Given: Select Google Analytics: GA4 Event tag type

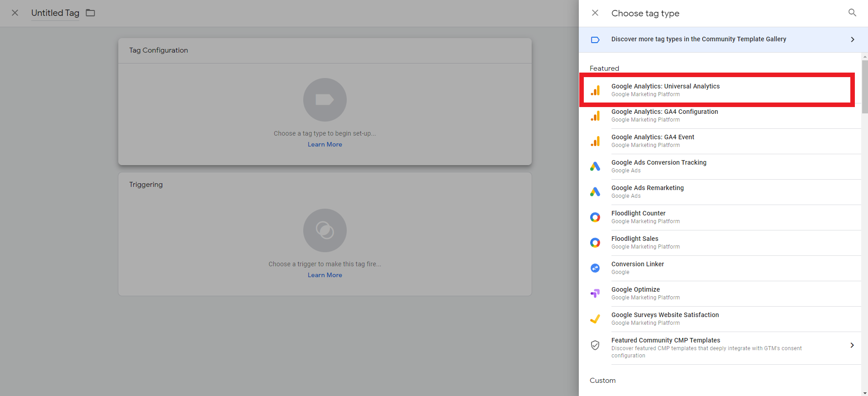Looking at the screenshot, I should pyautogui.click(x=653, y=141).
